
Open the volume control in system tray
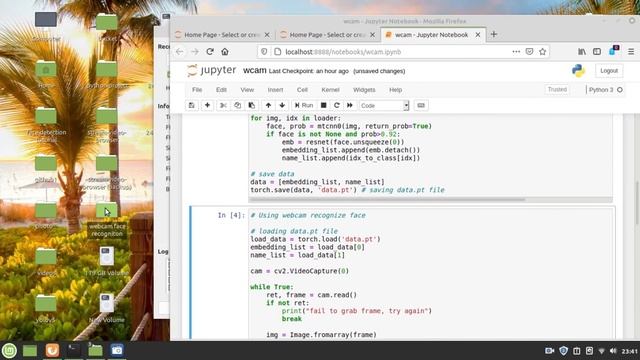pos(613,351)
